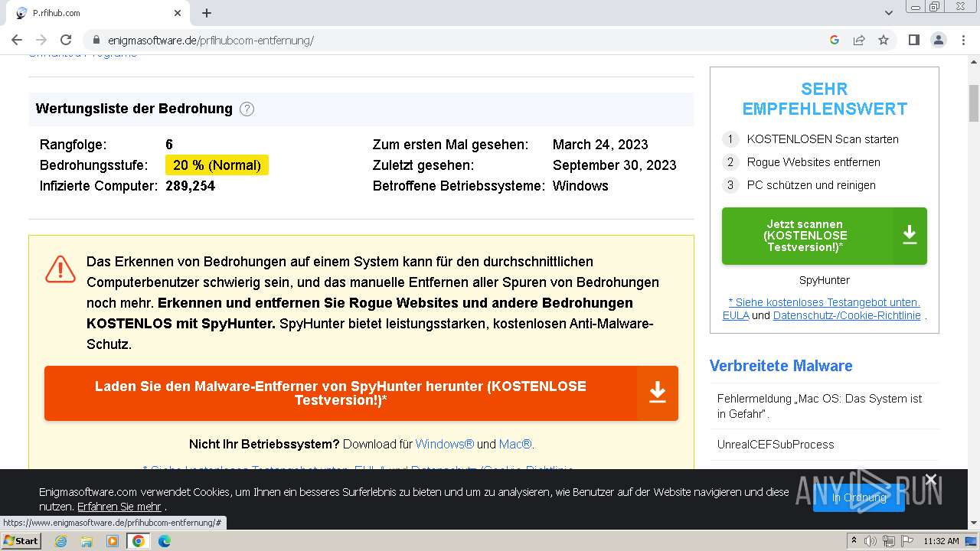
Task: Click the 'Verbreitete Malware' heading
Action: 781,366
